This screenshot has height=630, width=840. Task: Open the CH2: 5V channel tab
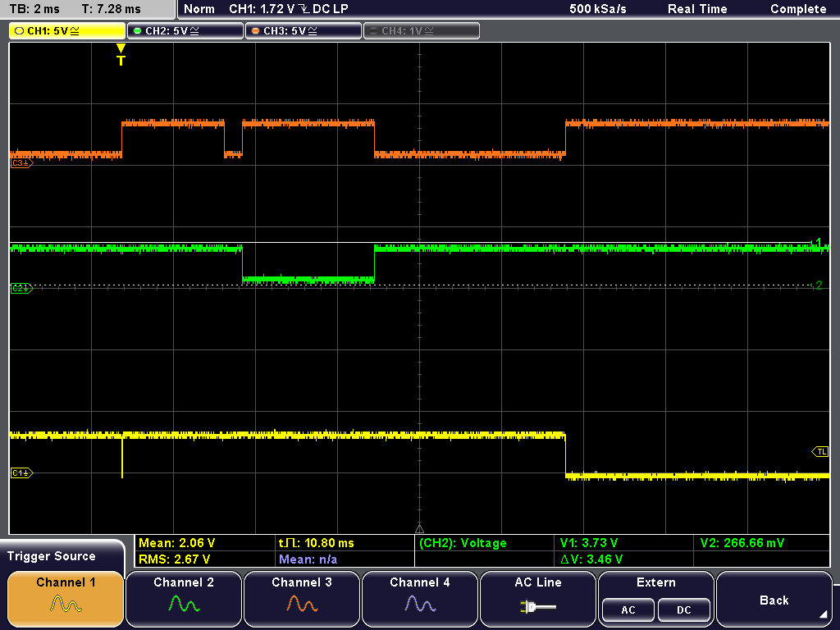pyautogui.click(x=185, y=31)
